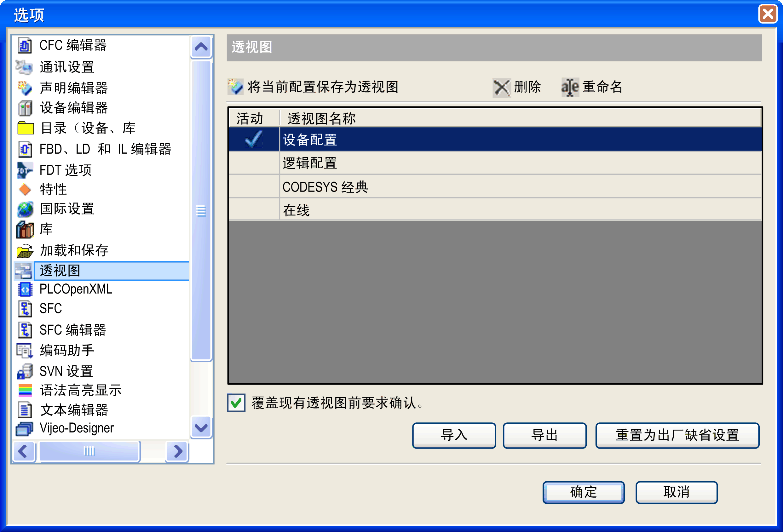783x532 pixels.
Task: Click the CFC 编辑器 icon
Action: pyautogui.click(x=25, y=45)
